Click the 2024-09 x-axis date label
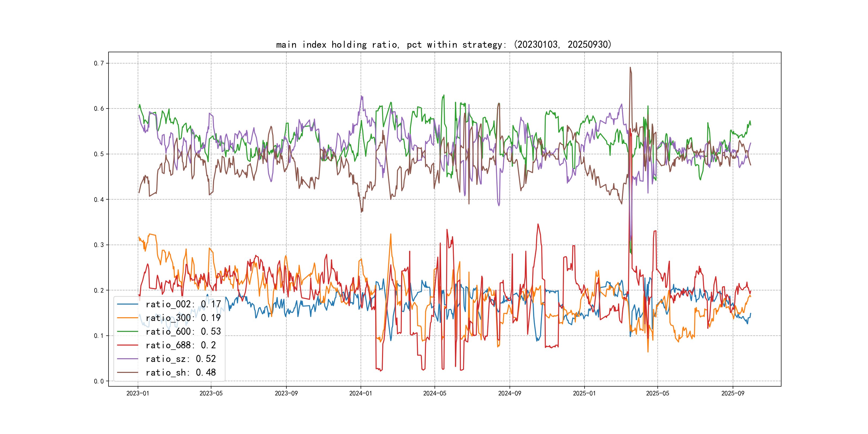Screen dimensions: 868x434 (x=510, y=393)
